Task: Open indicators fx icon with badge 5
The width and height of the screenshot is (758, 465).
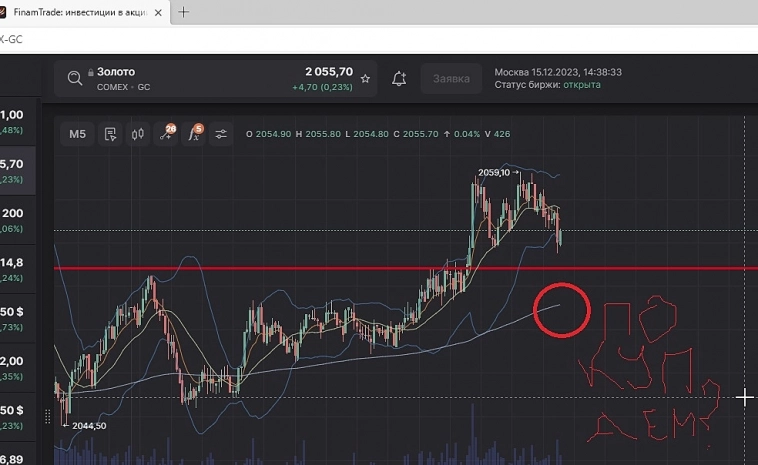Action: [x=193, y=134]
